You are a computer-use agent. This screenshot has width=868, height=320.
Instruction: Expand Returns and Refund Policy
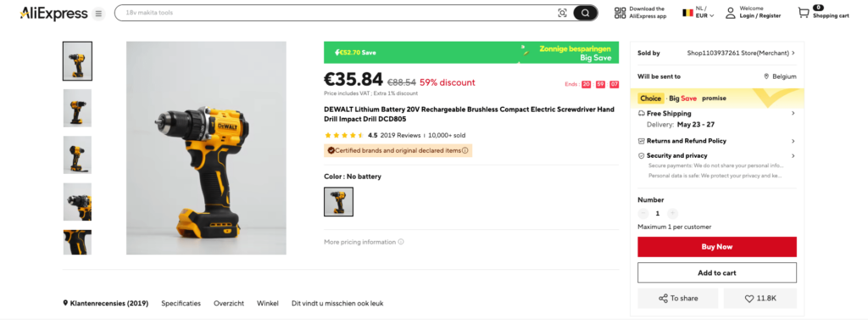coord(717,141)
